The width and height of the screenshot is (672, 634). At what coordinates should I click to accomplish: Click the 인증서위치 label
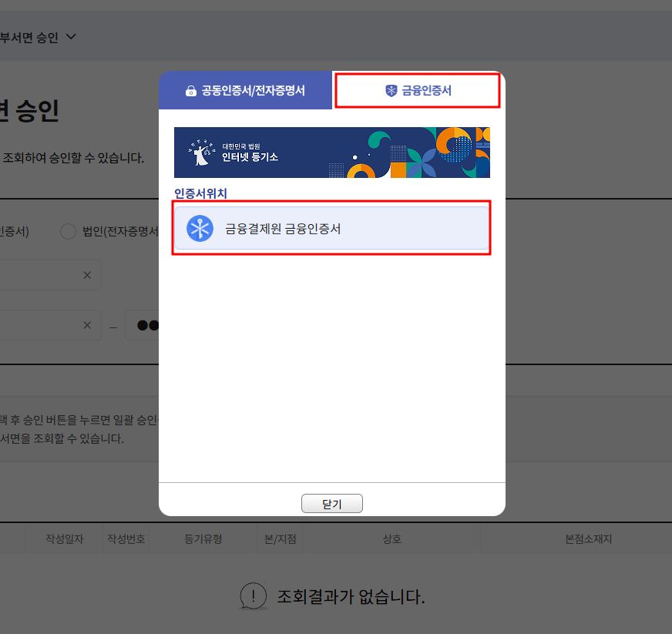click(x=200, y=193)
